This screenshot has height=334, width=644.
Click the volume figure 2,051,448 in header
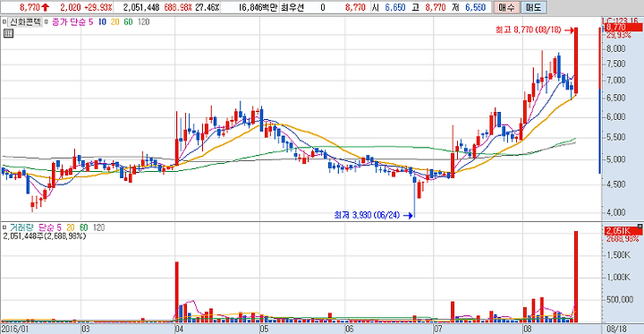point(141,7)
